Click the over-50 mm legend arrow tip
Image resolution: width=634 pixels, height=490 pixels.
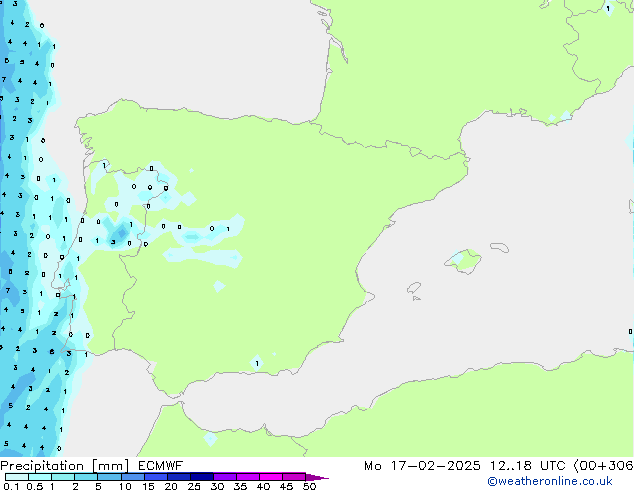point(317,477)
